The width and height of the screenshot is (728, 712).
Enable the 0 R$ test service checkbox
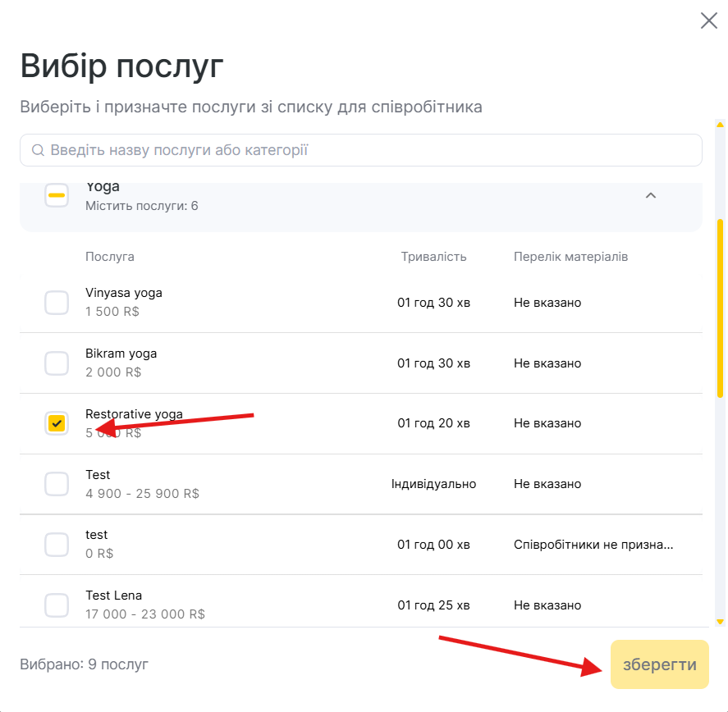click(x=57, y=545)
